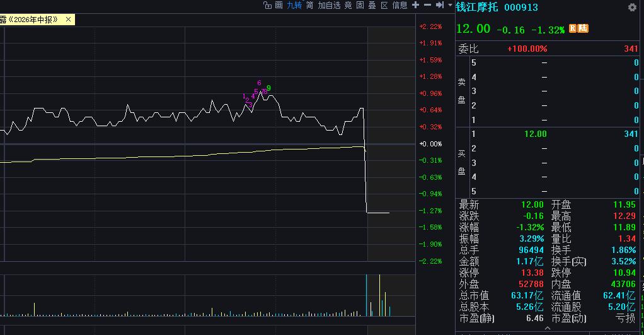The image size is (644, 335).
Task: Click stock code 000913
Action: [520, 8]
